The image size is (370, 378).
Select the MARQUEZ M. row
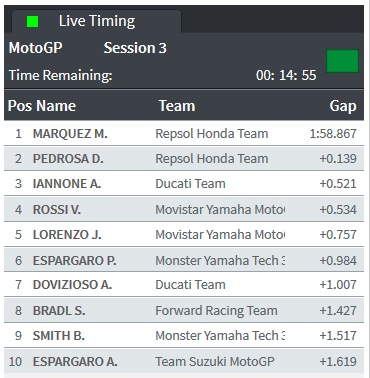[184, 133]
